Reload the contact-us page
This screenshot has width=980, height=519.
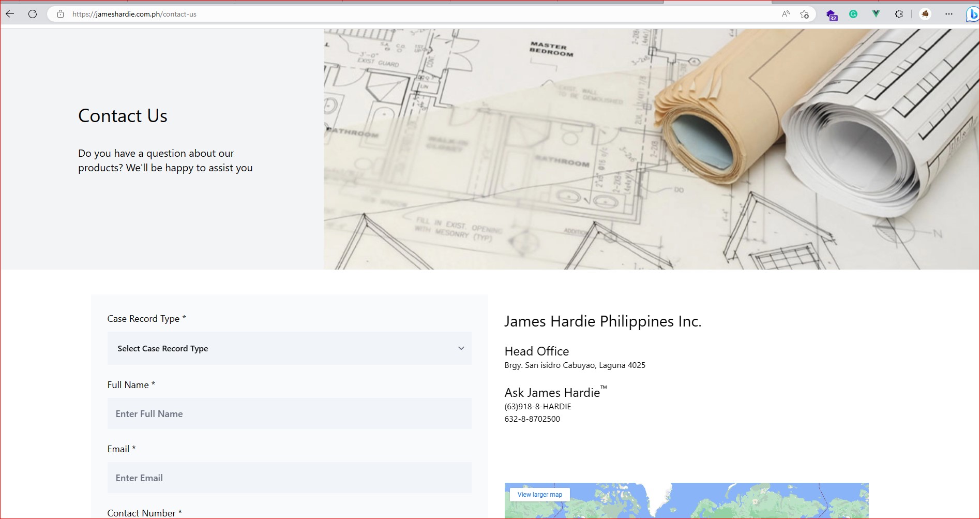point(33,14)
